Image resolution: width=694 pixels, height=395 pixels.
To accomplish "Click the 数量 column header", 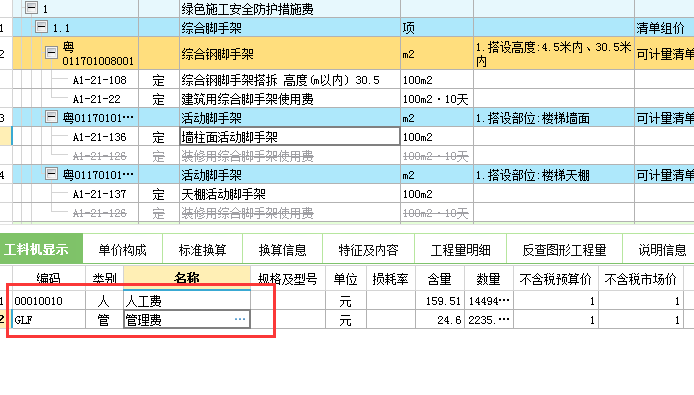I will pyautogui.click(x=489, y=278).
